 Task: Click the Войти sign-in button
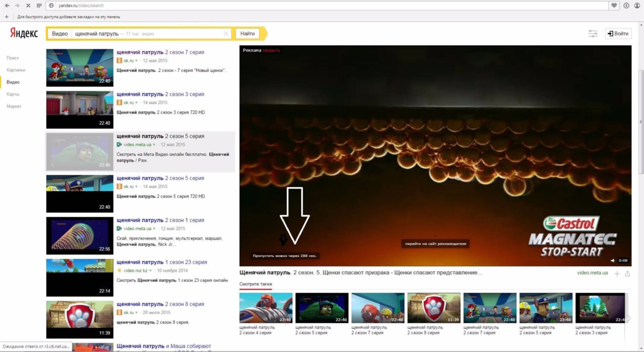coord(618,34)
